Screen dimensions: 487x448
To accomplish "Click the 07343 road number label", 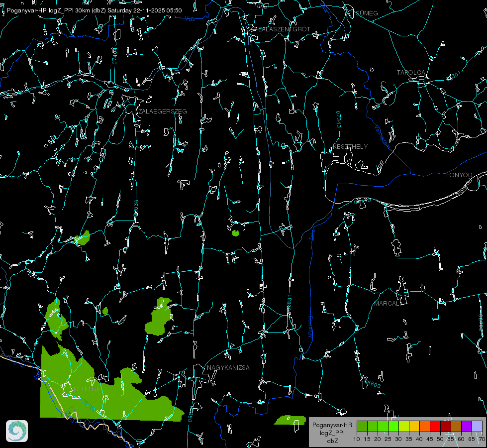I will [339, 119].
